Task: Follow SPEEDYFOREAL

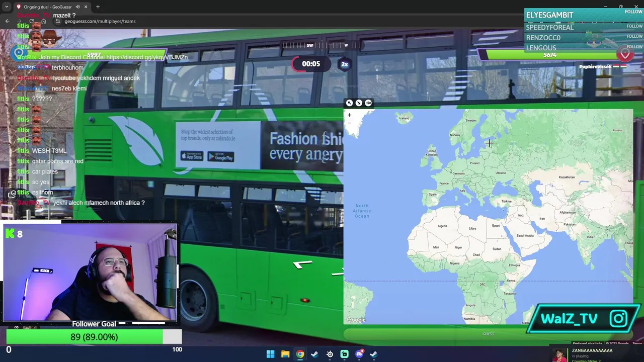Action: (x=634, y=25)
